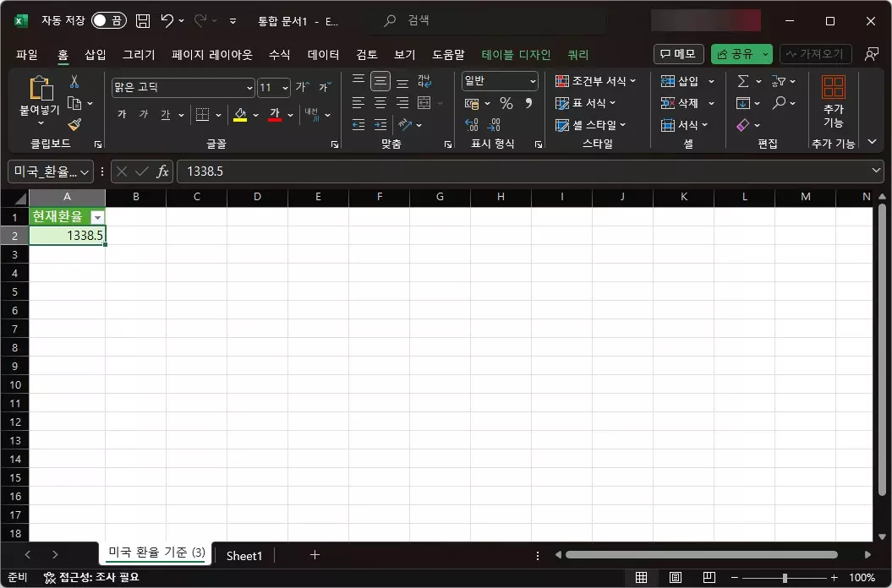Open the 현재환율 filter dropdown in A1
Image resolution: width=892 pixels, height=588 pixels.
pyautogui.click(x=98, y=218)
